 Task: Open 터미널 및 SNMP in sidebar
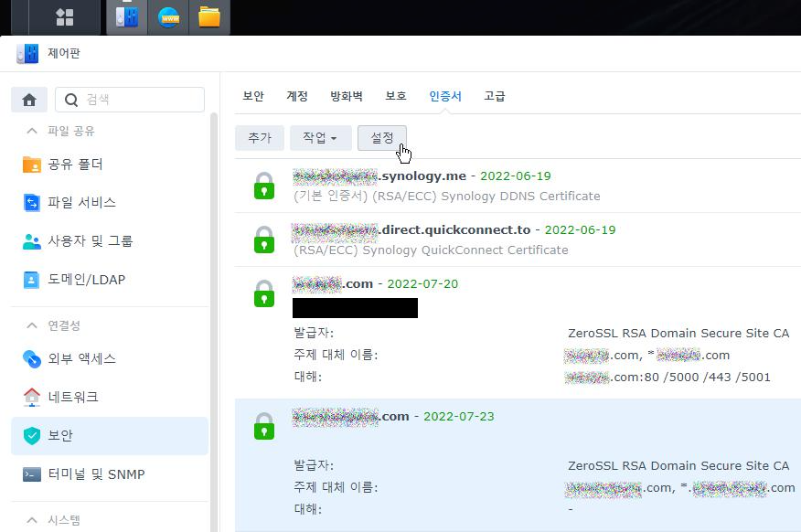point(110,474)
